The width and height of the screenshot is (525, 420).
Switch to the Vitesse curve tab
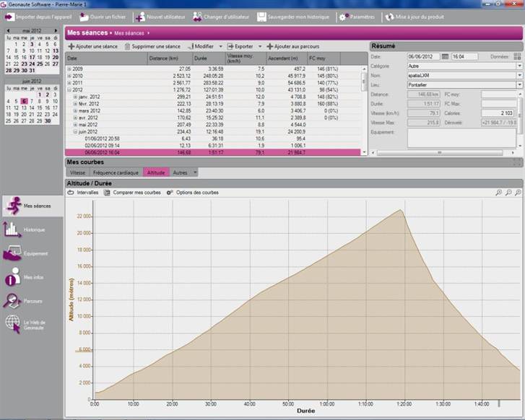pos(78,172)
